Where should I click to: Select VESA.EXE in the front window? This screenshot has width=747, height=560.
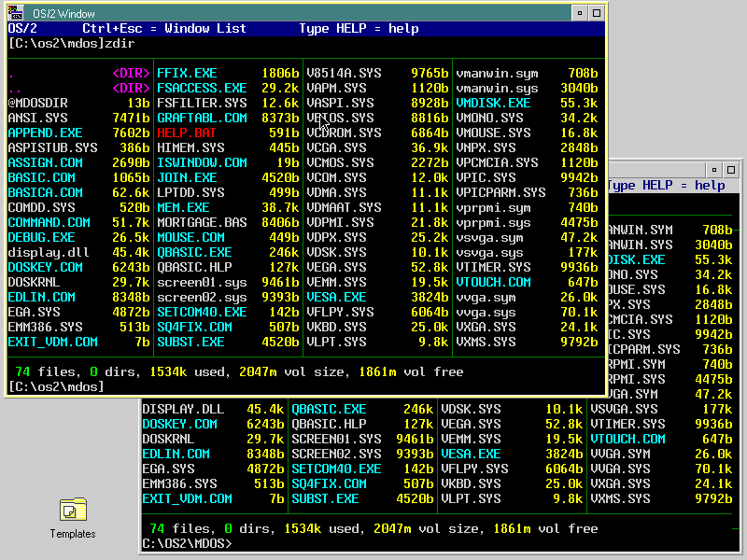336,297
